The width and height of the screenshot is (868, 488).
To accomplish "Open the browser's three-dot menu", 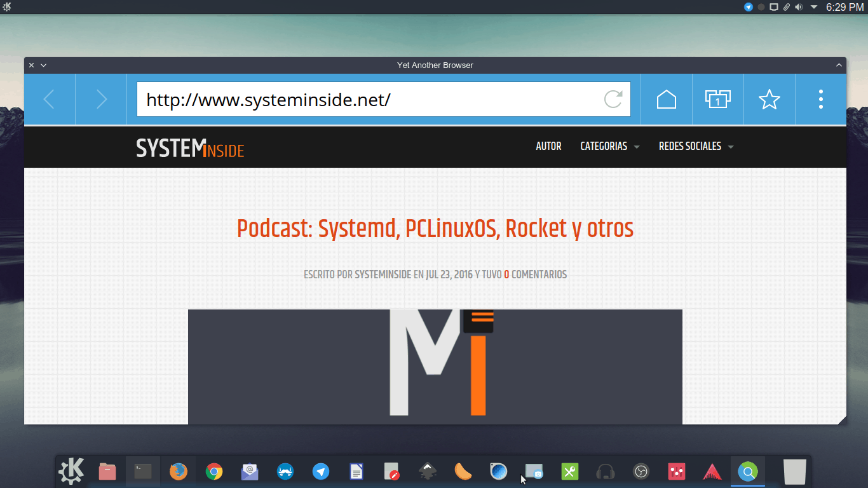I will 820,99.
